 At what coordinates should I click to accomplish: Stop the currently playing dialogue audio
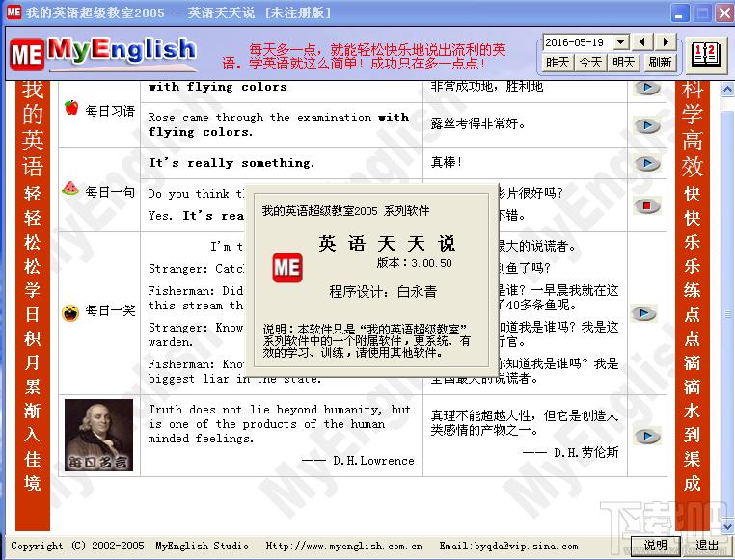click(646, 205)
